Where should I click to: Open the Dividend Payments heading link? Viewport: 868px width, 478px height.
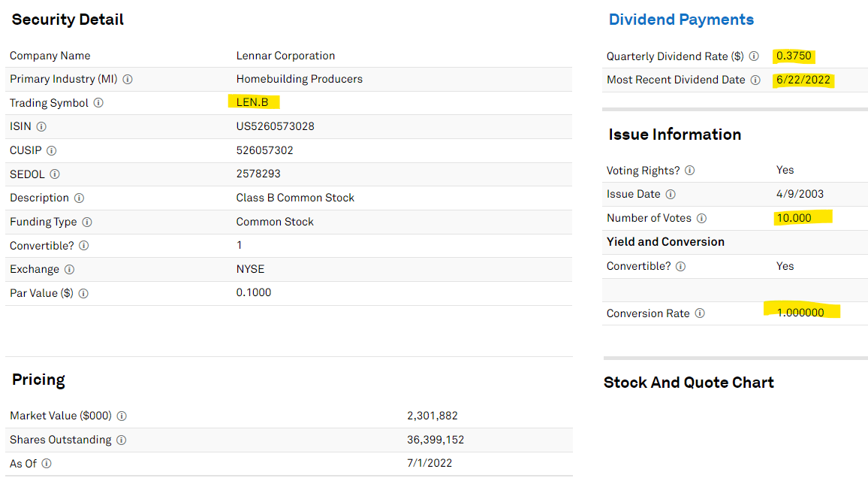681,20
